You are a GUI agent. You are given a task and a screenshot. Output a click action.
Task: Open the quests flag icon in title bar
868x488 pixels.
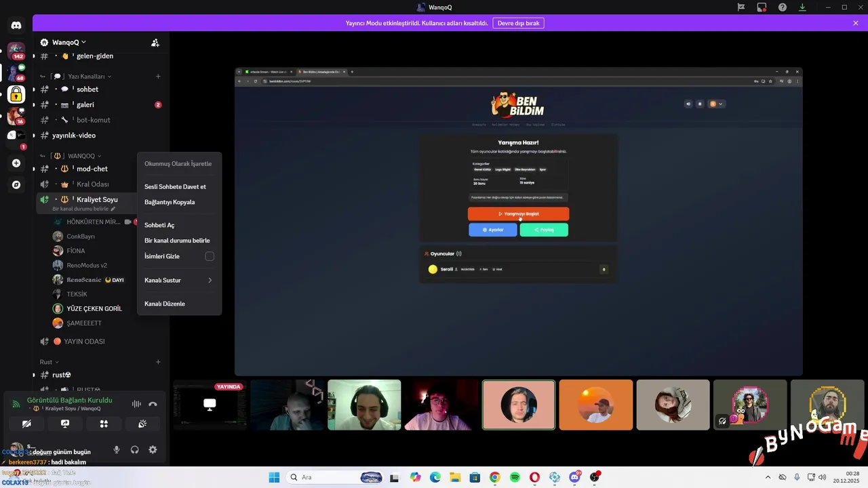click(x=741, y=7)
